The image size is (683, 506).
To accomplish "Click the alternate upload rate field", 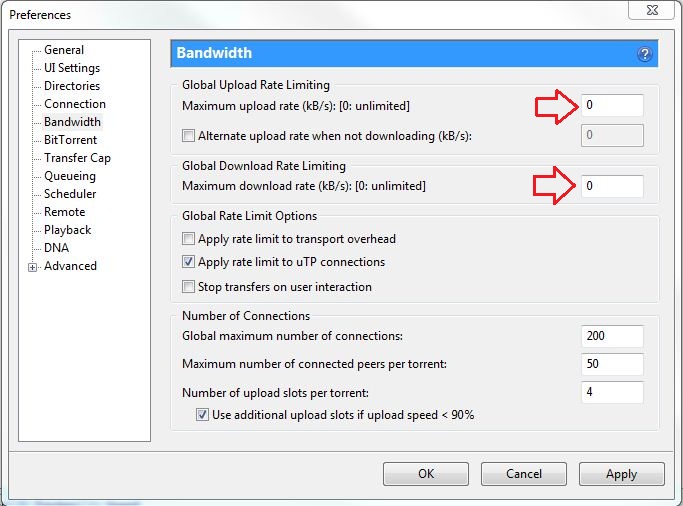I will click(612, 135).
